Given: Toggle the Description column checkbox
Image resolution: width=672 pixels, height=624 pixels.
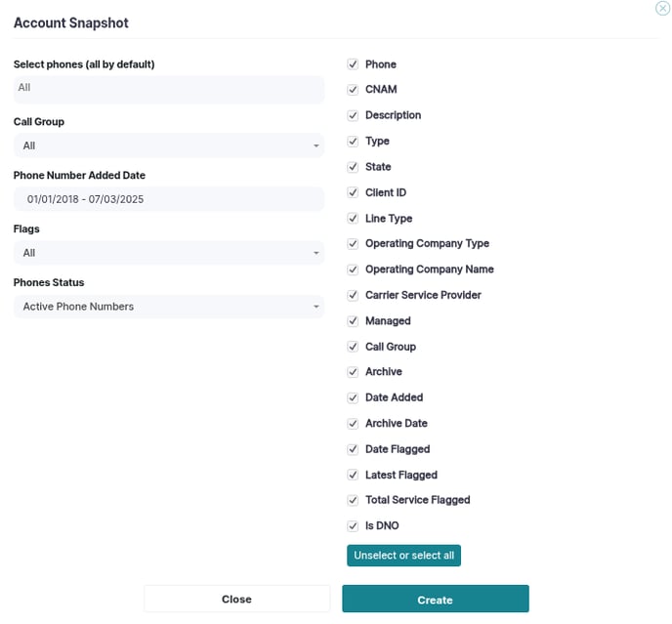Looking at the screenshot, I should pos(353,115).
